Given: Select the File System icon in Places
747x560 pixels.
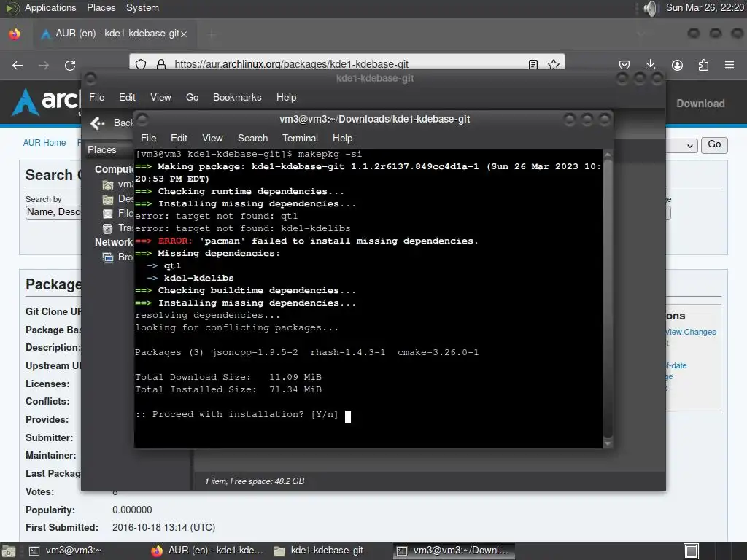Looking at the screenshot, I should (108, 214).
